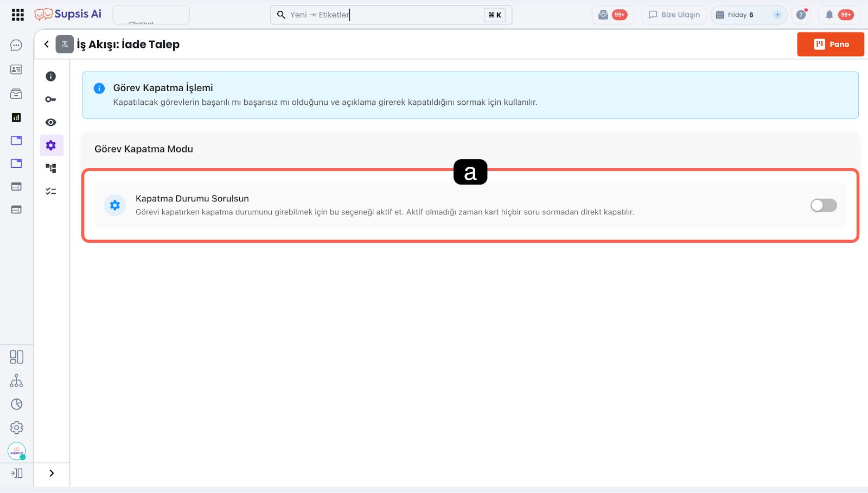Open the contact card sidebar icon
This screenshot has height=493, width=868.
coord(16,69)
